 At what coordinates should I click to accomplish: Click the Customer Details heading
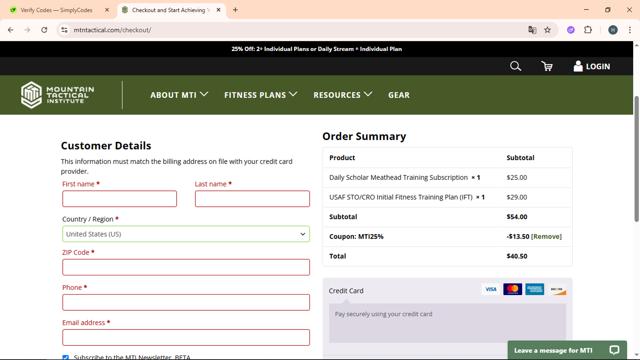[106, 145]
